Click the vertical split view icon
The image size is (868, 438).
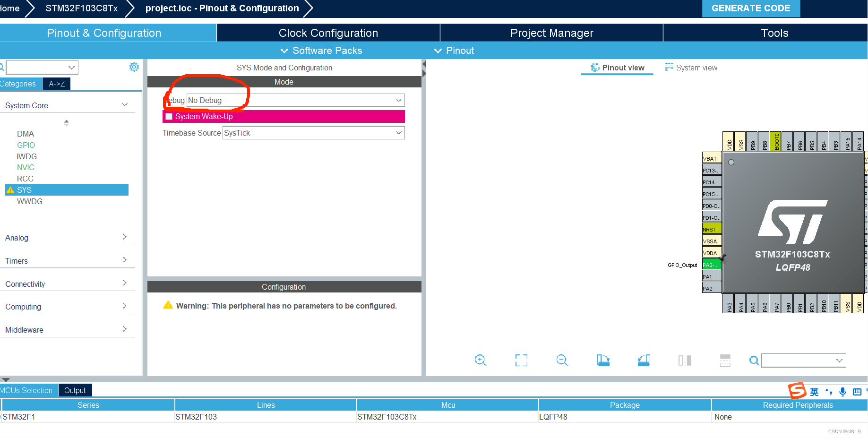click(x=685, y=361)
